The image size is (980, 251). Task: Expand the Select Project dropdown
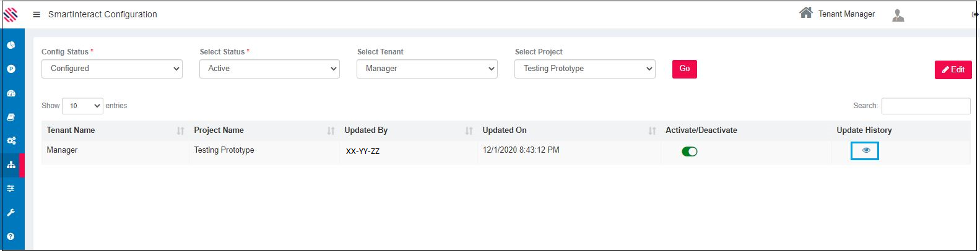pos(584,69)
